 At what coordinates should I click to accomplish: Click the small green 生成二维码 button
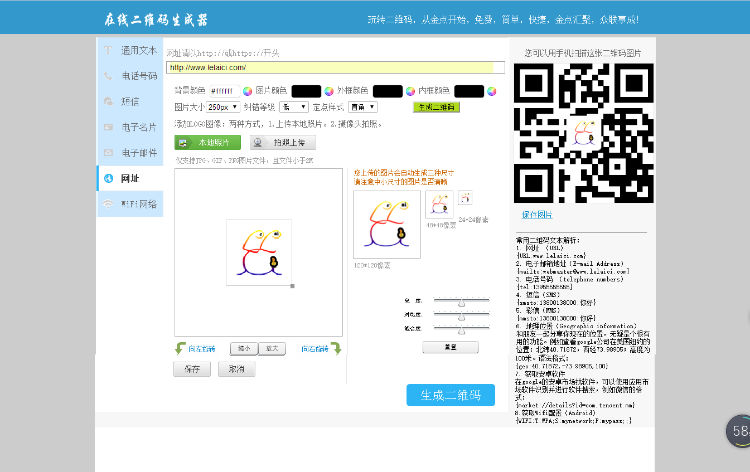(x=436, y=107)
